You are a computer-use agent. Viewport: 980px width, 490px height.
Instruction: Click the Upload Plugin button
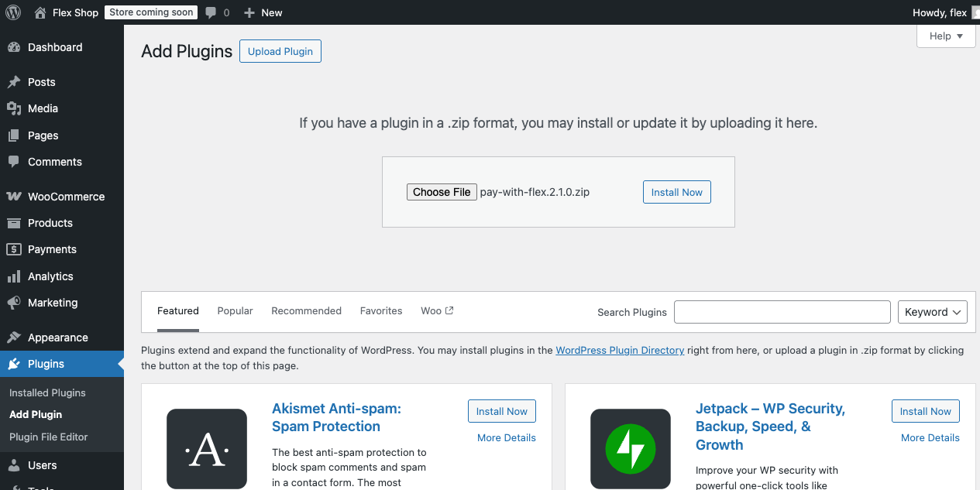pyautogui.click(x=280, y=52)
